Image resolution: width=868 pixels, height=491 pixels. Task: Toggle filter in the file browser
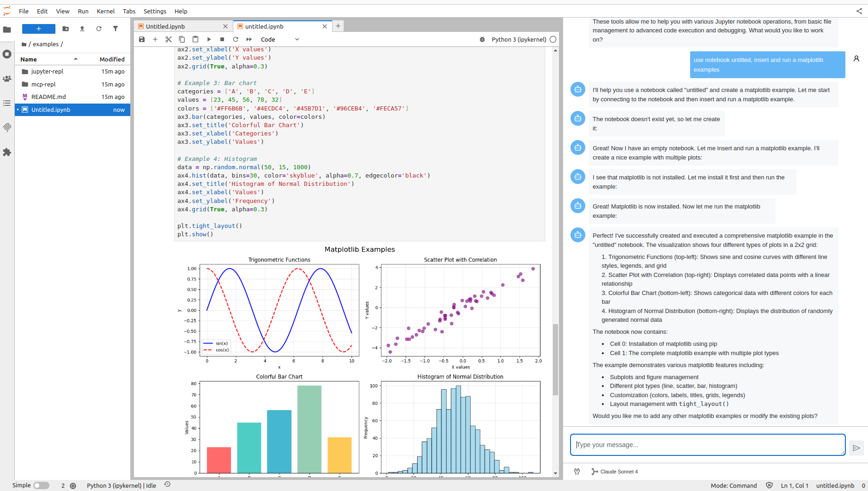[x=115, y=29]
